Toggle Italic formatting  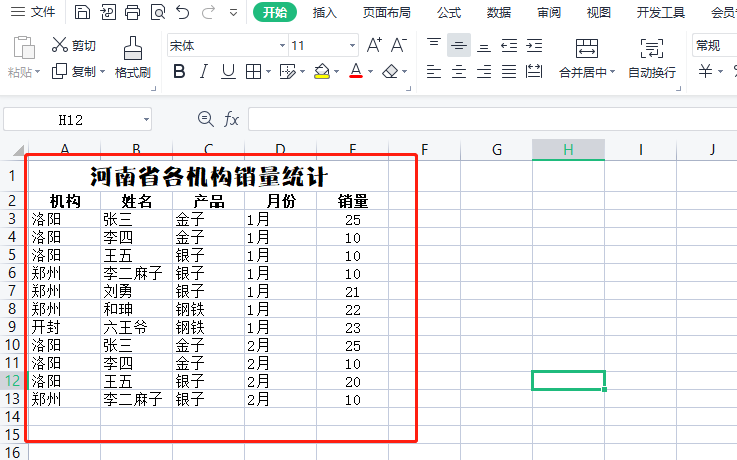(204, 72)
